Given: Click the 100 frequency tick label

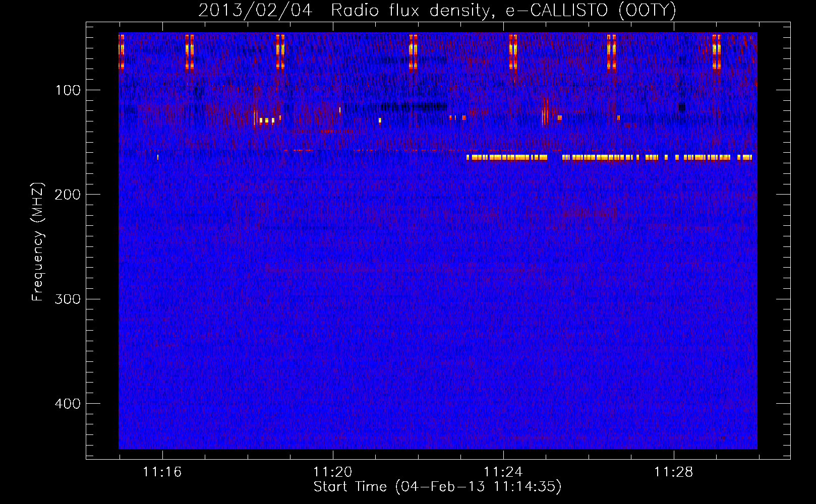Looking at the screenshot, I should 68,90.
